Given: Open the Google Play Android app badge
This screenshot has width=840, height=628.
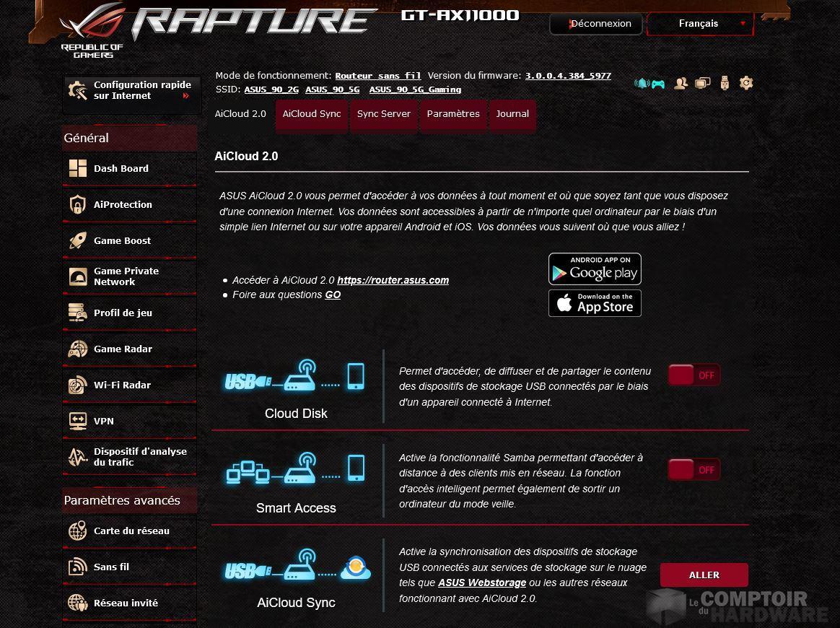Looking at the screenshot, I should pyautogui.click(x=595, y=269).
